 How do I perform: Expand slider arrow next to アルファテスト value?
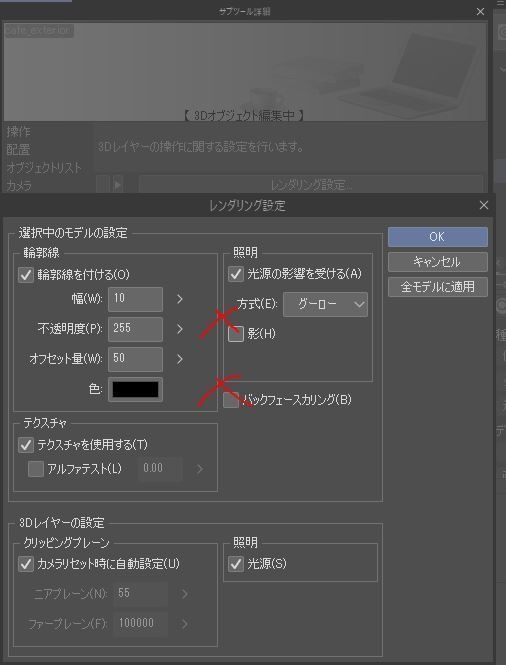(x=200, y=469)
